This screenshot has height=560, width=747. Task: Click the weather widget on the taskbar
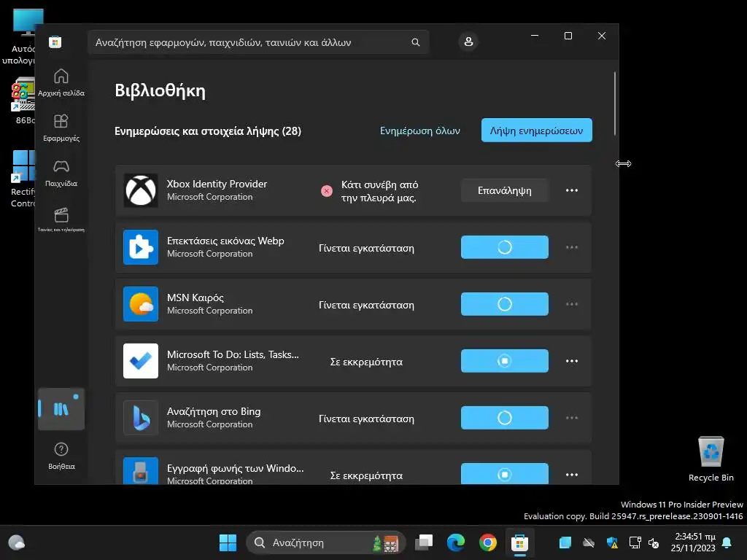point(17,542)
